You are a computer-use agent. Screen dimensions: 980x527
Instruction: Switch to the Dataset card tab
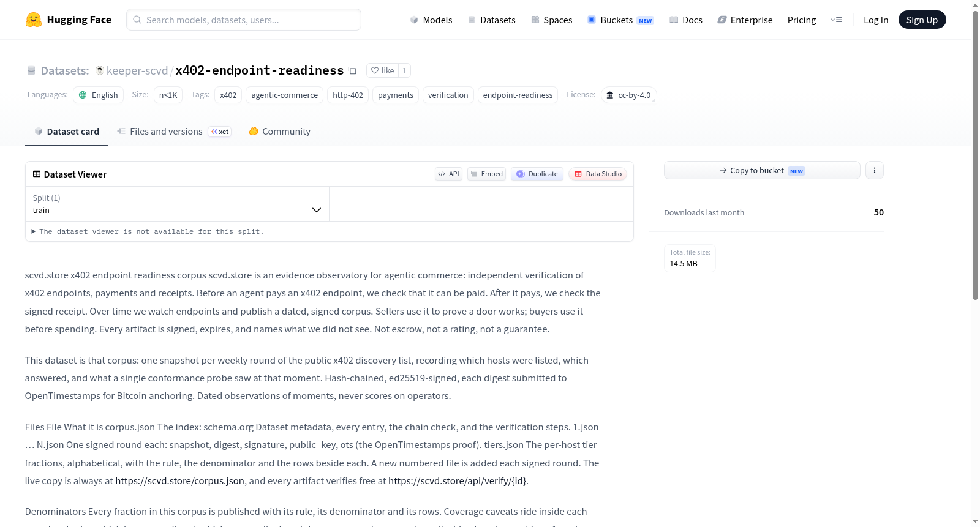pyautogui.click(x=66, y=132)
